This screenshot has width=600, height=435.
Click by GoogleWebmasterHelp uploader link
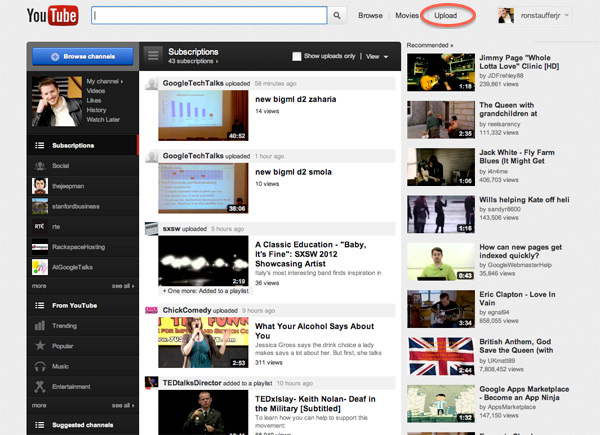(x=515, y=265)
